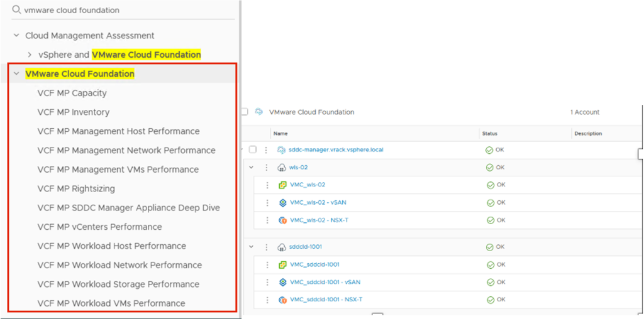Click the search field containing vmware cloud foundation
Screen dimensions: 644x319
[x=126, y=10]
